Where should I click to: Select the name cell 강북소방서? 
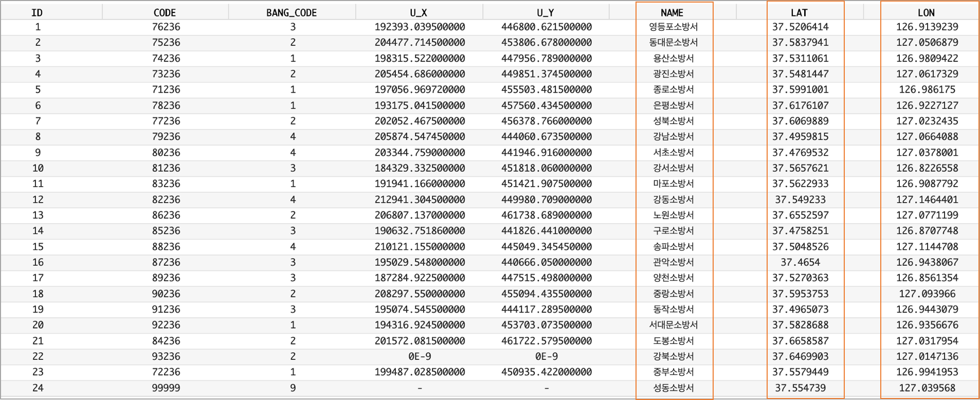coord(674,356)
